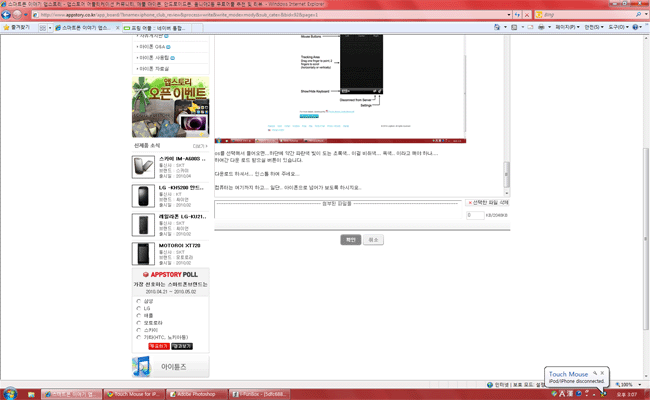Open the MOTOROI XT720 product title
Image resolution: width=650 pixels, height=400 pixels.
pos(179,245)
